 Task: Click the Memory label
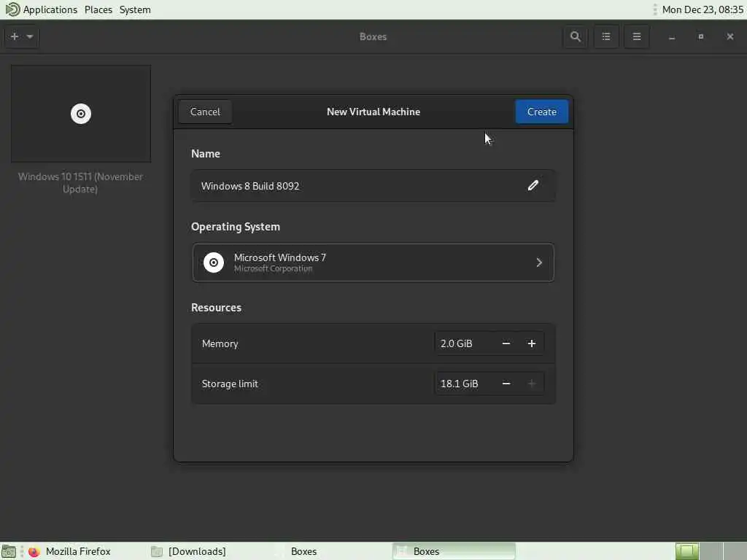click(220, 343)
